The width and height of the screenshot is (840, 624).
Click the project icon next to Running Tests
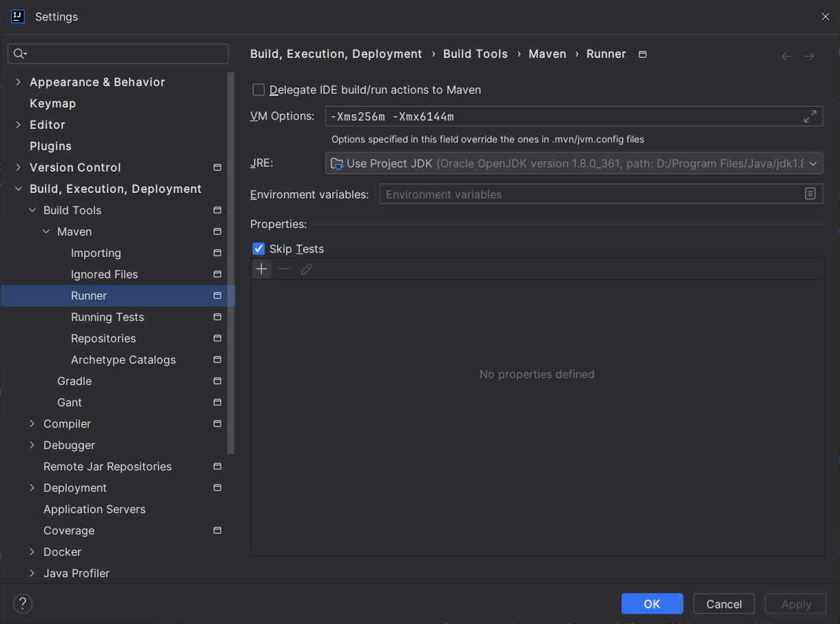217,317
